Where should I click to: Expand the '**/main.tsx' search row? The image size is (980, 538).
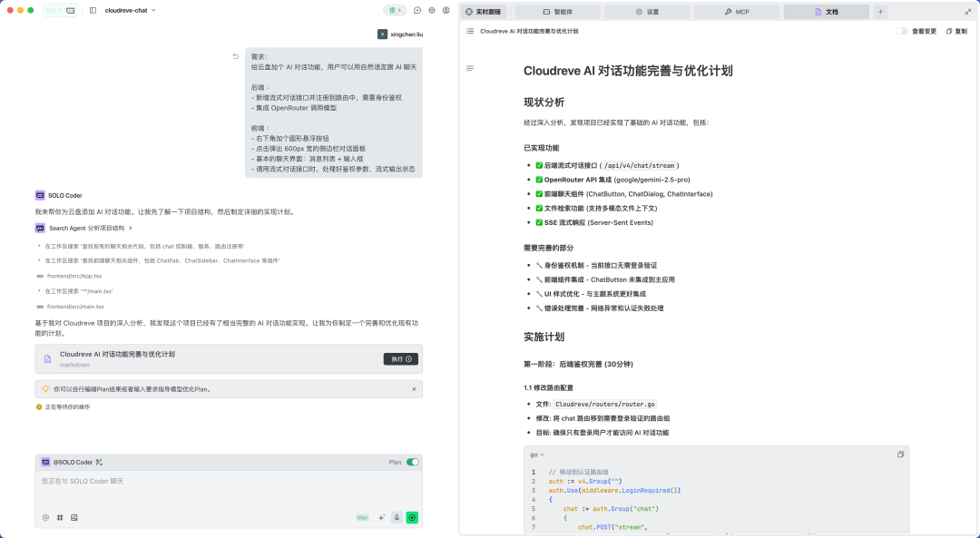pos(74,291)
